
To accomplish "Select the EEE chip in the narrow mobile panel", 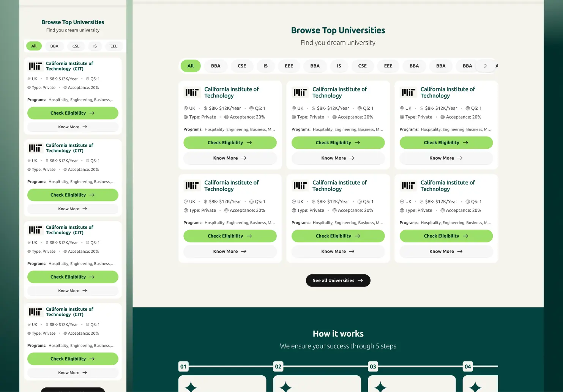I will tap(114, 46).
